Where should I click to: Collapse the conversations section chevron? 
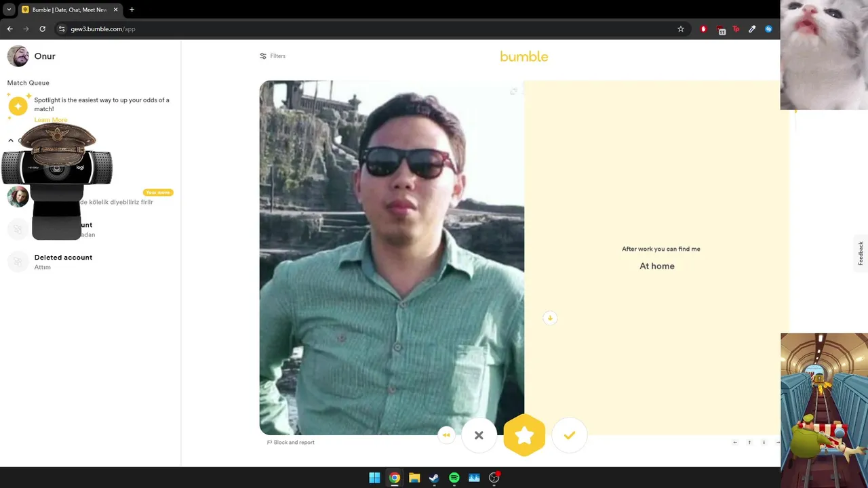tap(11, 140)
